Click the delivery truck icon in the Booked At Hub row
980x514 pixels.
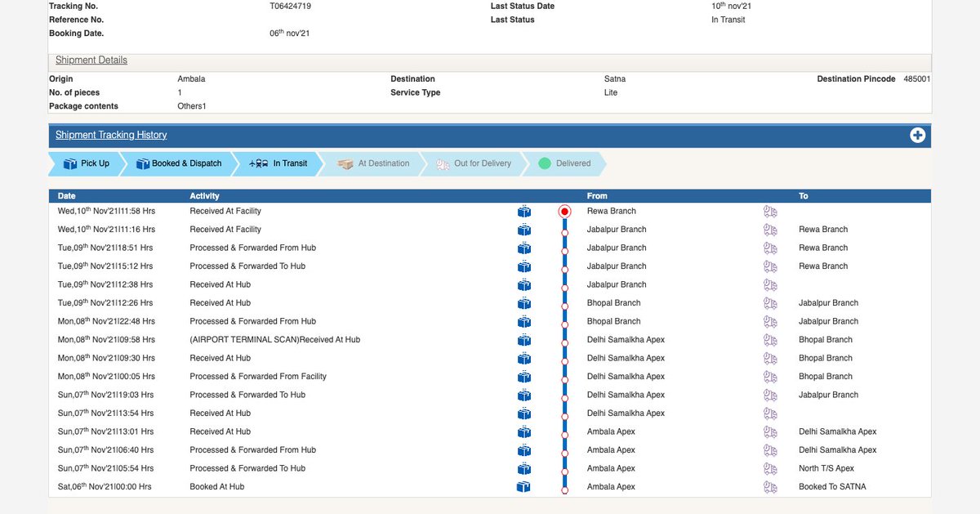770,487
